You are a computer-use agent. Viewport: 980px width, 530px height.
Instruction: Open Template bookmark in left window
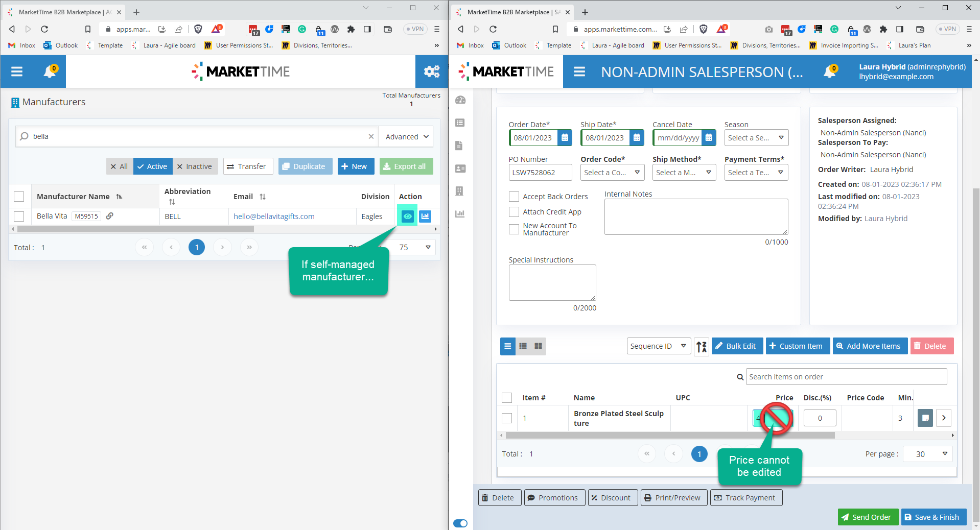[105, 45]
